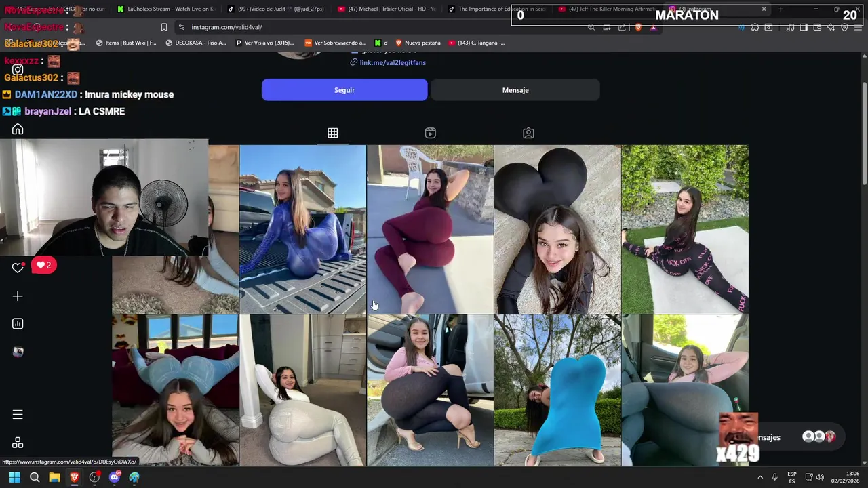
Task: Open the volume icon in the system tray
Action: coord(820,477)
